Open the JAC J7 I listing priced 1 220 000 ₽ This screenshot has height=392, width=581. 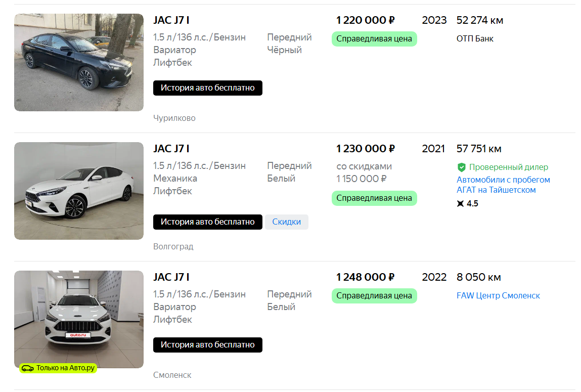171,20
